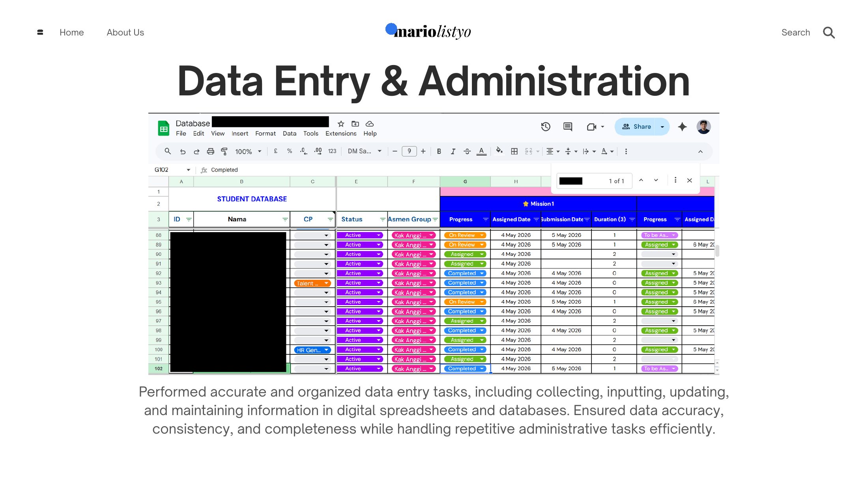Go to next find result
Image resolution: width=868 pixels, height=488 pixels.
click(x=656, y=180)
